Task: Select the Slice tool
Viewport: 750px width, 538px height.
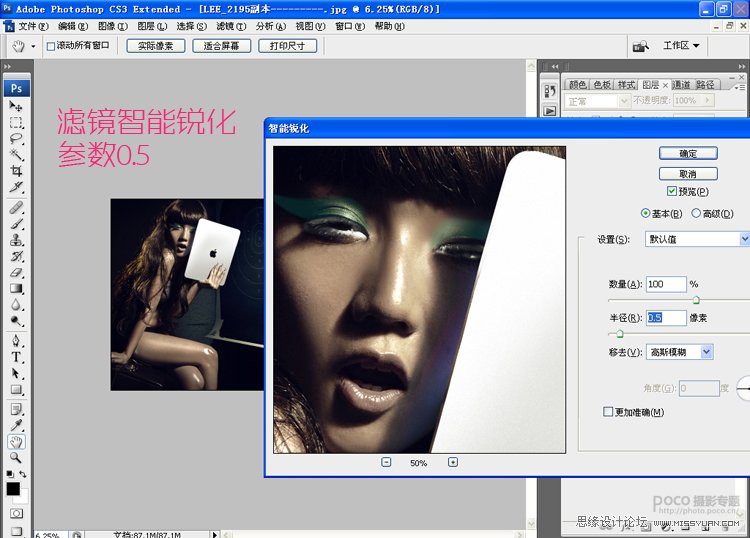Action: pyautogui.click(x=16, y=187)
